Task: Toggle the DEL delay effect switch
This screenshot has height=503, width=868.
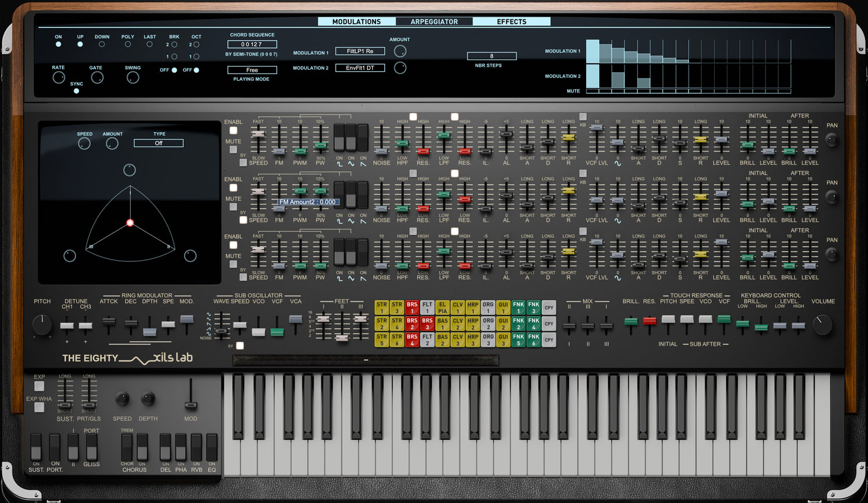Action: 165,447
